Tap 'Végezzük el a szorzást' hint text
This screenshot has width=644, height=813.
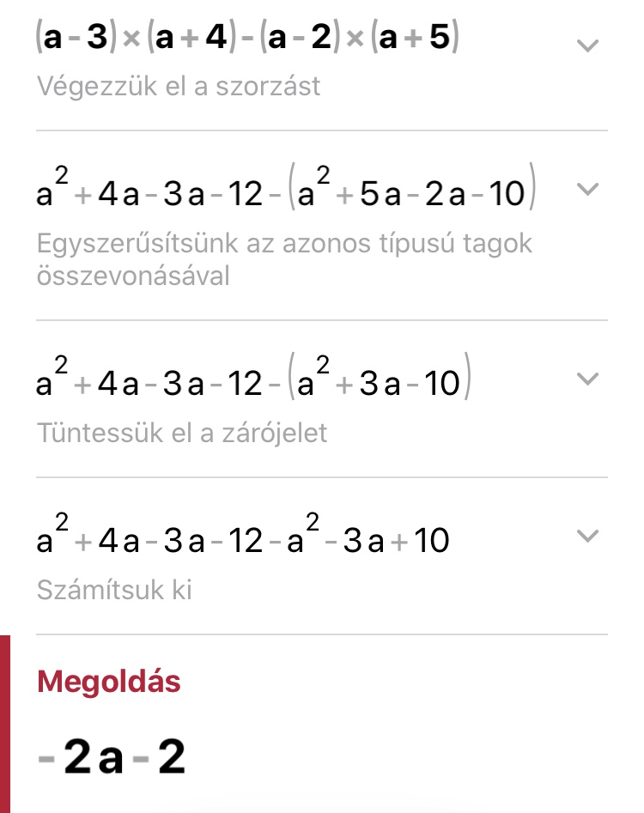pyautogui.click(x=179, y=87)
